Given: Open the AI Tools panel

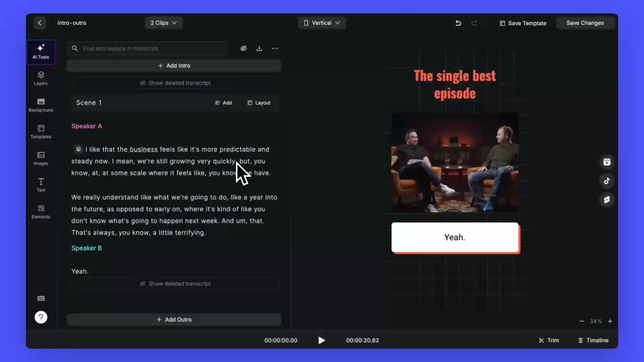Looking at the screenshot, I should click(x=41, y=52).
